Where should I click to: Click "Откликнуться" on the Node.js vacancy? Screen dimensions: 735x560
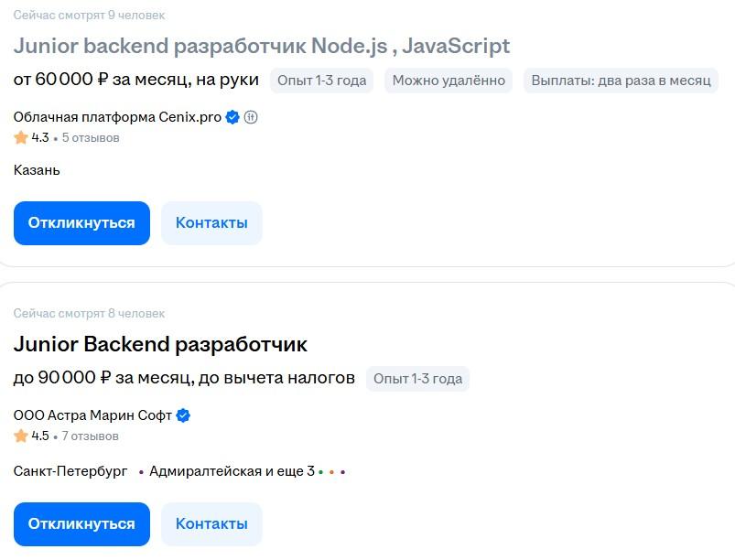[x=81, y=222]
